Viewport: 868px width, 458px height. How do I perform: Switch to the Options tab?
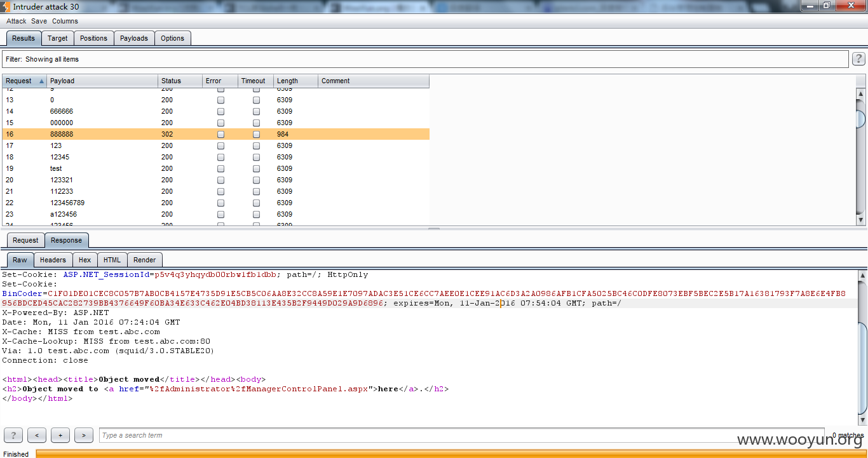pyautogui.click(x=172, y=38)
